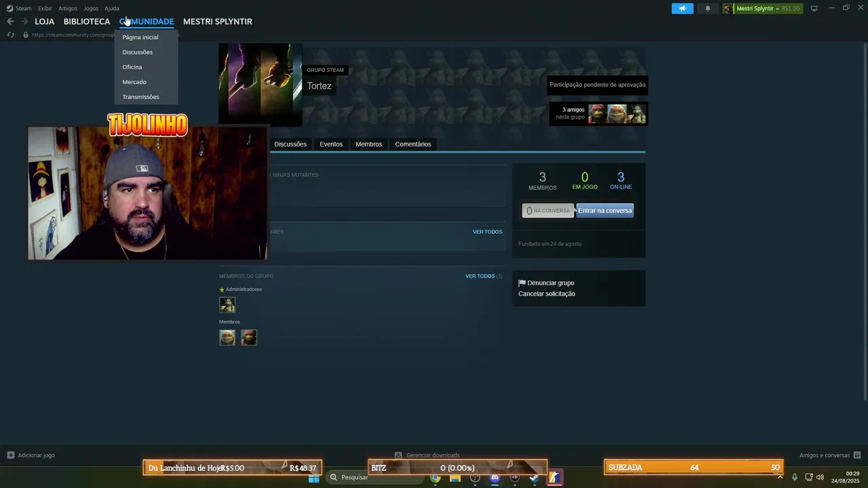Image resolution: width=868 pixels, height=488 pixels.
Task: Select Transmissões from Comunidade dropdown
Action: click(141, 97)
